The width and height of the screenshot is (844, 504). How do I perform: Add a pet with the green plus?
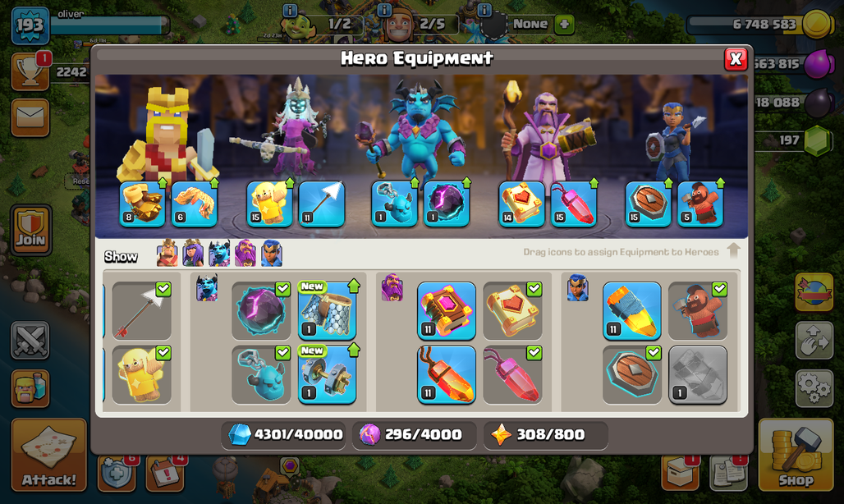click(564, 24)
